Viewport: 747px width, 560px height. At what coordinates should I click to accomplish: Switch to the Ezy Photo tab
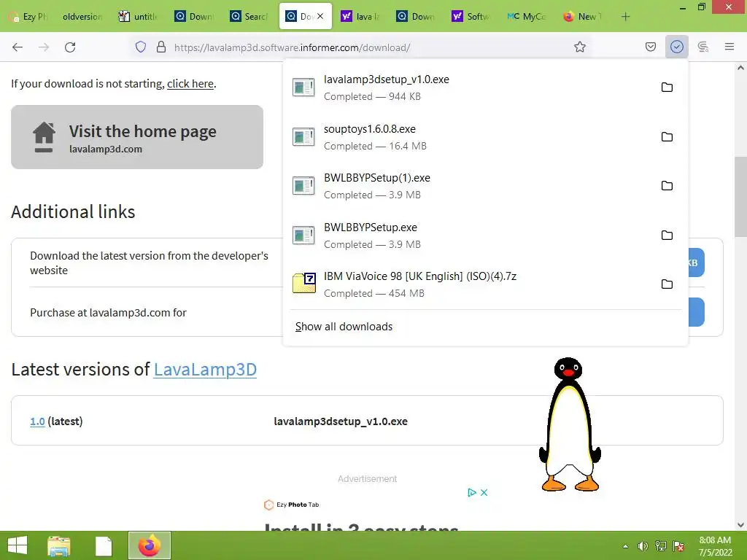[x=28, y=17]
